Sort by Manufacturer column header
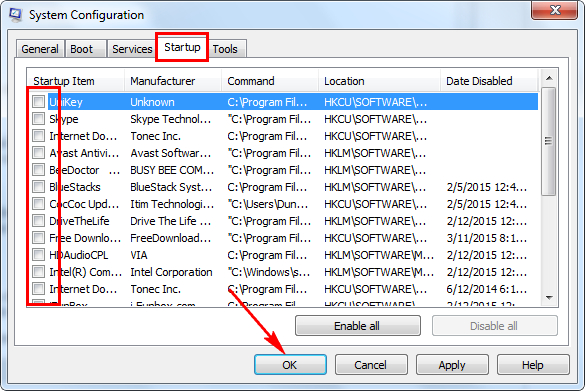This screenshot has height=391, width=585. (x=173, y=81)
